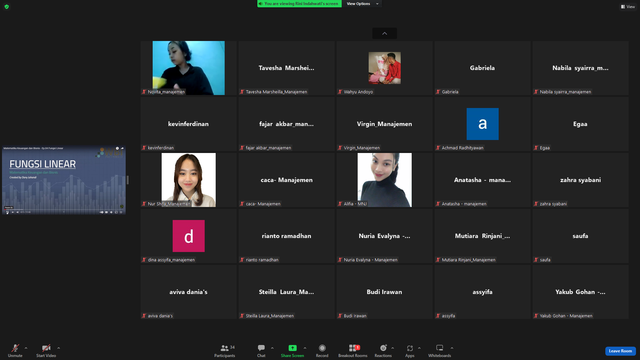The height and width of the screenshot is (360, 640).
Task: Unmute the microphone
Action: (15, 350)
